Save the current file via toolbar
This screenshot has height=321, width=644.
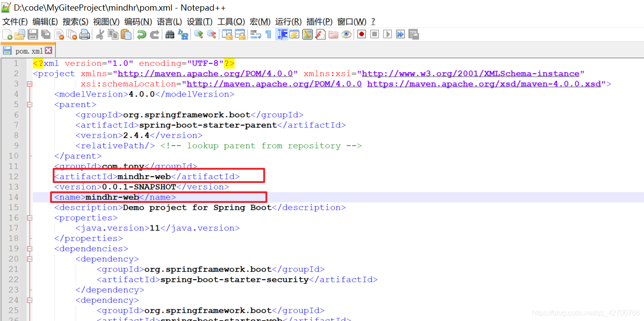32,35
